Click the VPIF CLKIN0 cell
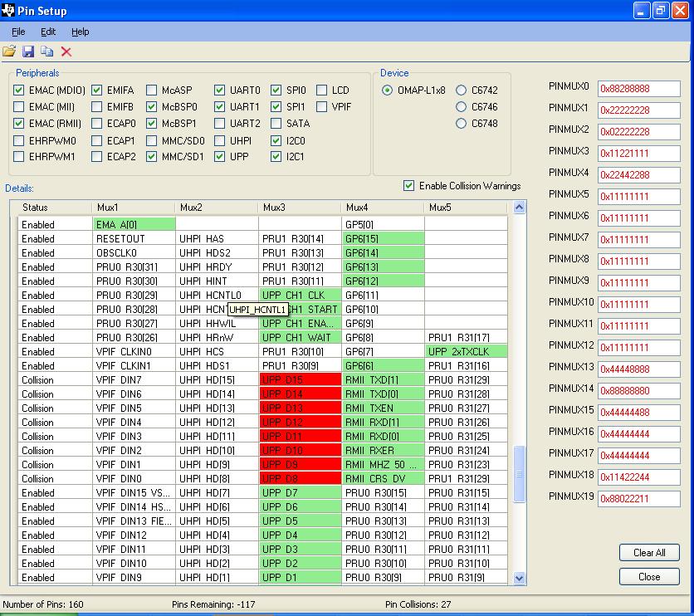This screenshot has width=694, height=616. click(x=134, y=352)
